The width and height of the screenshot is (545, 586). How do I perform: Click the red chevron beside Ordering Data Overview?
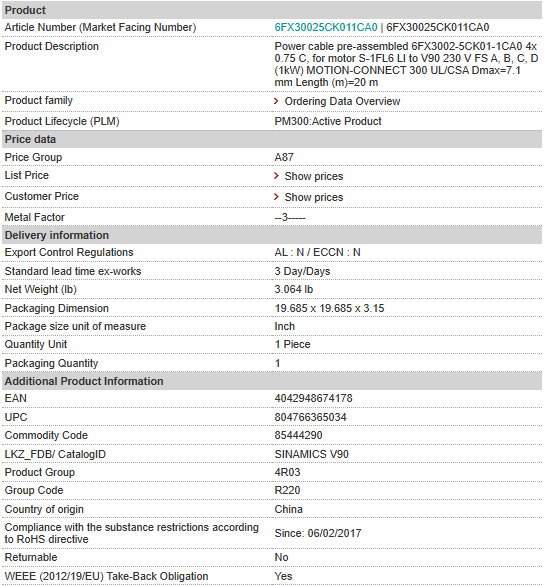[x=276, y=101]
